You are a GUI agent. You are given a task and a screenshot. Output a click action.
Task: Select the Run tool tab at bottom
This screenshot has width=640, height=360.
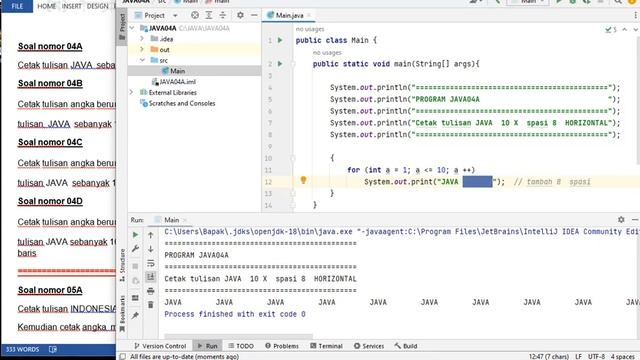tap(208, 346)
